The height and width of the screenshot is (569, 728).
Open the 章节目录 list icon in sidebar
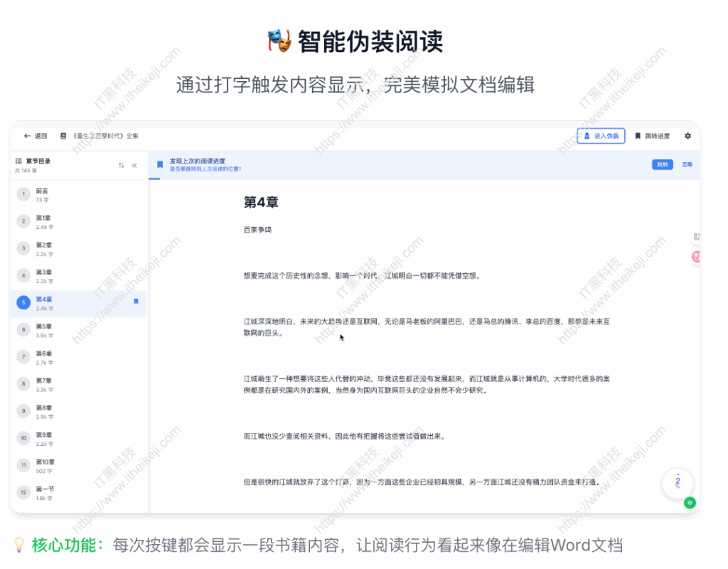18,160
